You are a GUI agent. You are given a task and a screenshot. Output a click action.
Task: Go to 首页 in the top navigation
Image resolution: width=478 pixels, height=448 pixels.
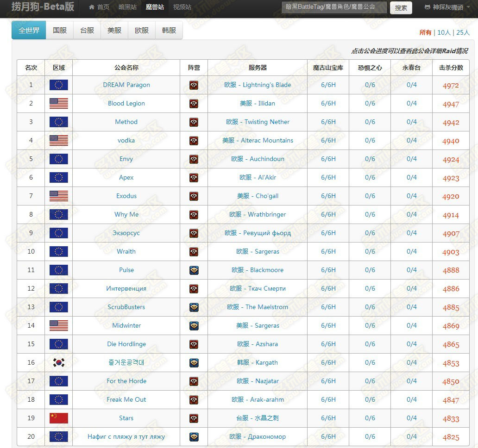99,7
